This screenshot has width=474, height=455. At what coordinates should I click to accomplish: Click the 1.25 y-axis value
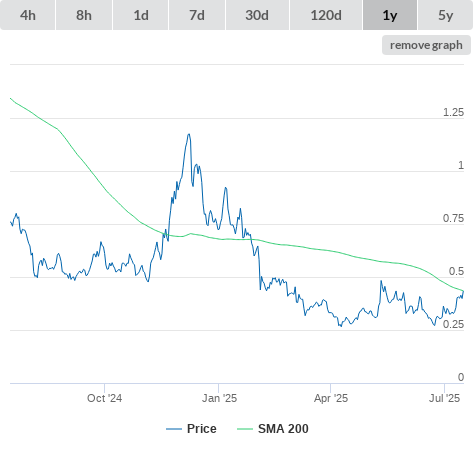point(453,112)
